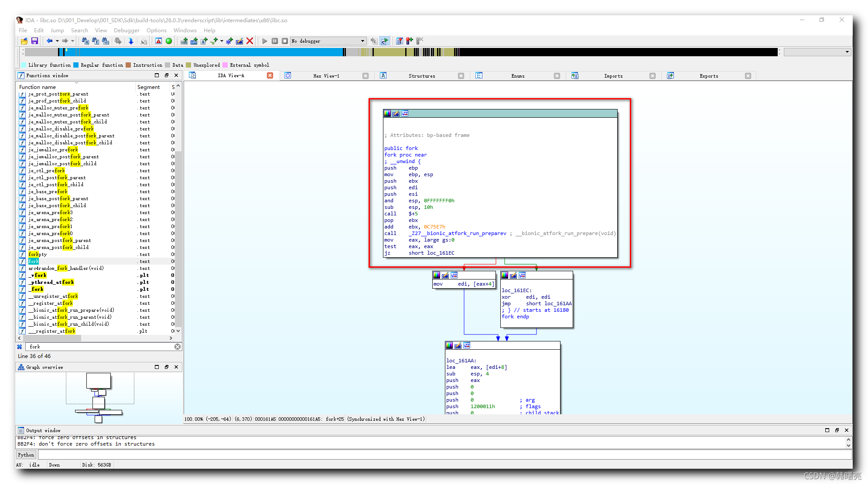This screenshot has height=484, width=868.
Task: Open the navigation band dropdown at right
Action: [847, 52]
